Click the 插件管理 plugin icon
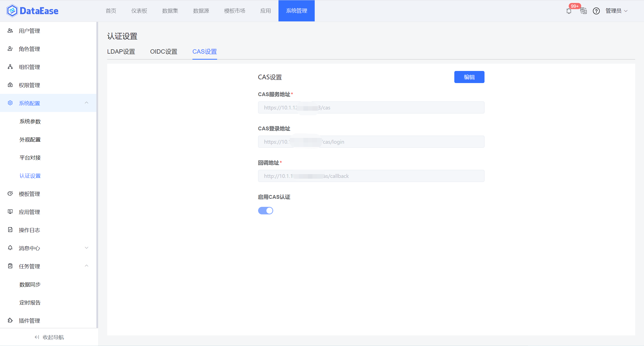This screenshot has width=644, height=346. 10,320
